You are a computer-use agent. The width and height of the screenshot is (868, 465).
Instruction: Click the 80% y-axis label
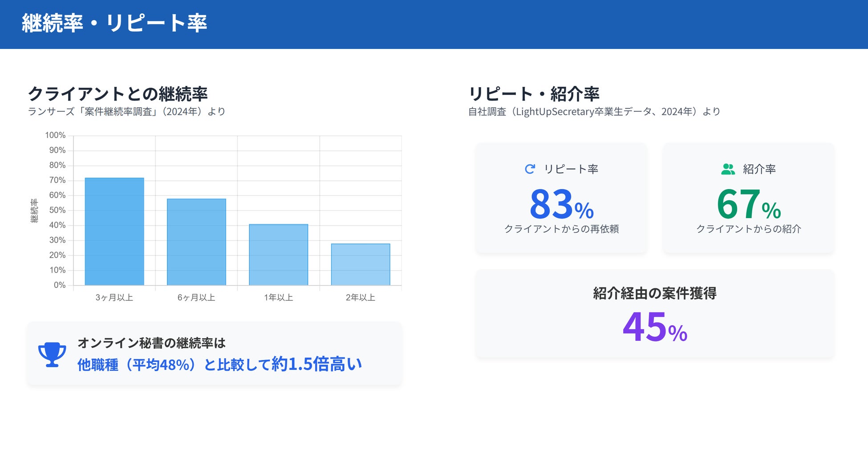coord(57,165)
